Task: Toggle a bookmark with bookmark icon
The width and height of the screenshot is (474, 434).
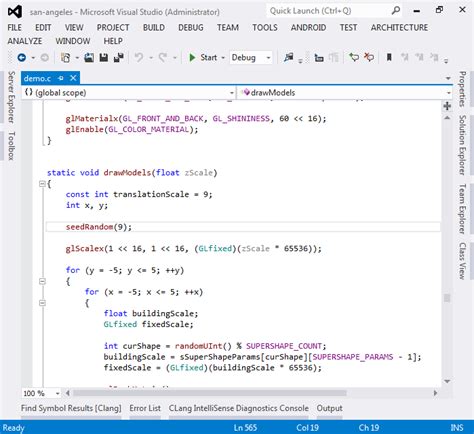Action: click(389, 58)
